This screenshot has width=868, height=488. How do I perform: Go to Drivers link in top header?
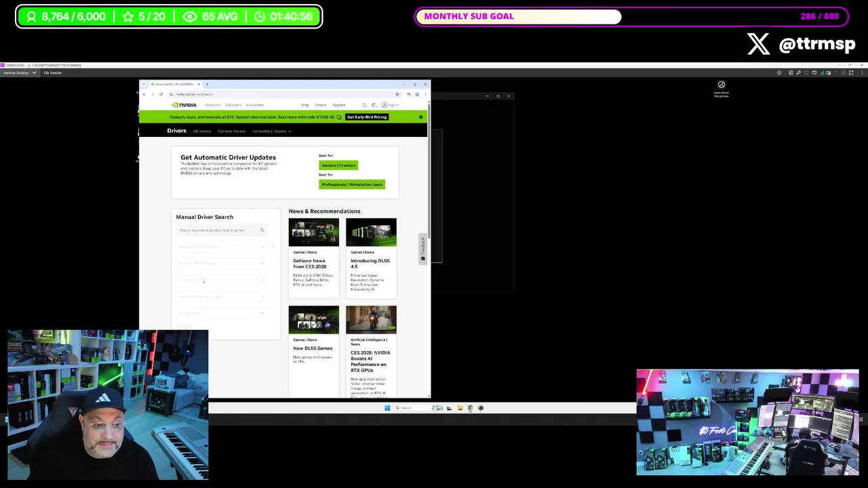click(320, 105)
